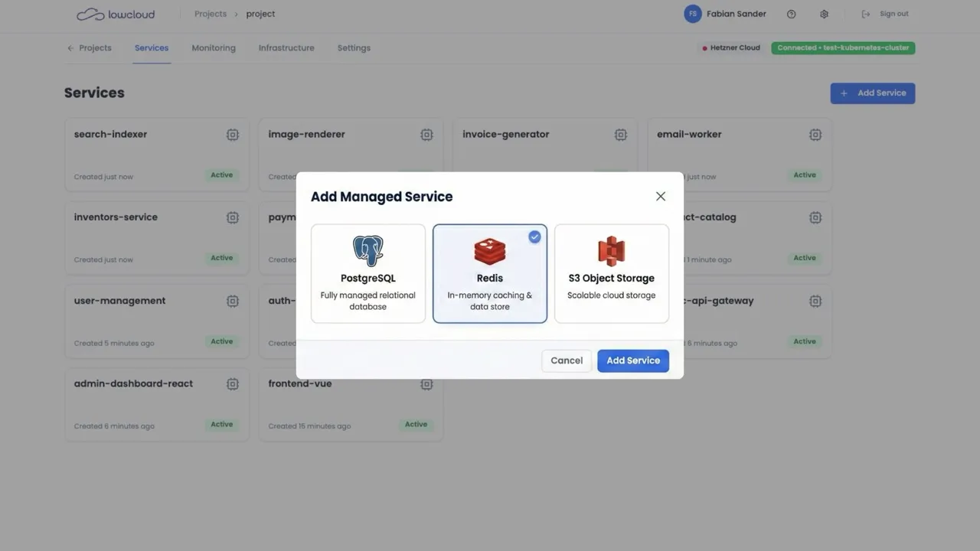
Task: Open settings gear on admin-dashboard-react card
Action: point(232,383)
